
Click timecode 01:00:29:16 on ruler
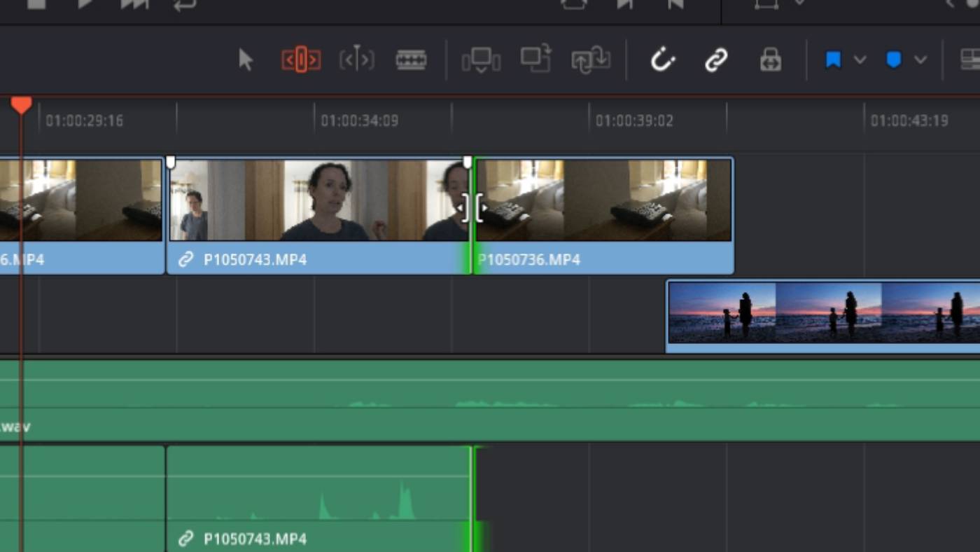(x=84, y=120)
